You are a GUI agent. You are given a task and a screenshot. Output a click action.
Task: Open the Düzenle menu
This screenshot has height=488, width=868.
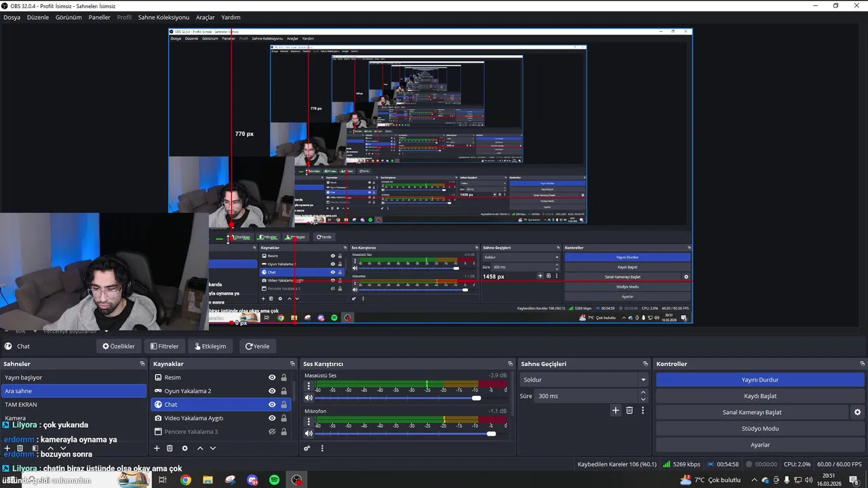38,17
